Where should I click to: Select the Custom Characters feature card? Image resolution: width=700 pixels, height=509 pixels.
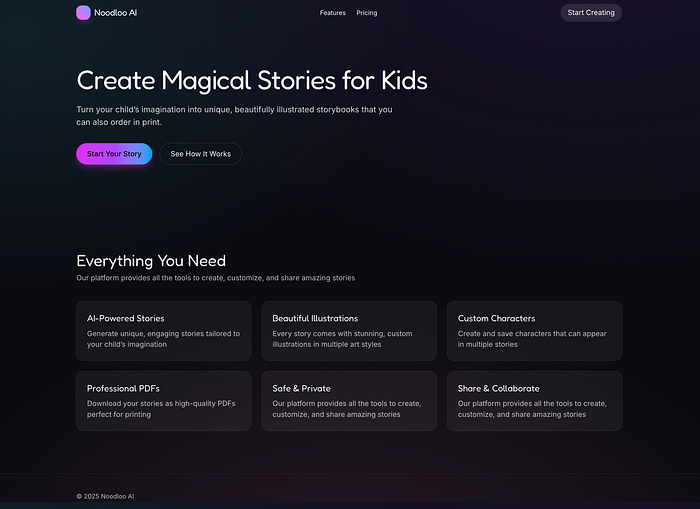[534, 331]
